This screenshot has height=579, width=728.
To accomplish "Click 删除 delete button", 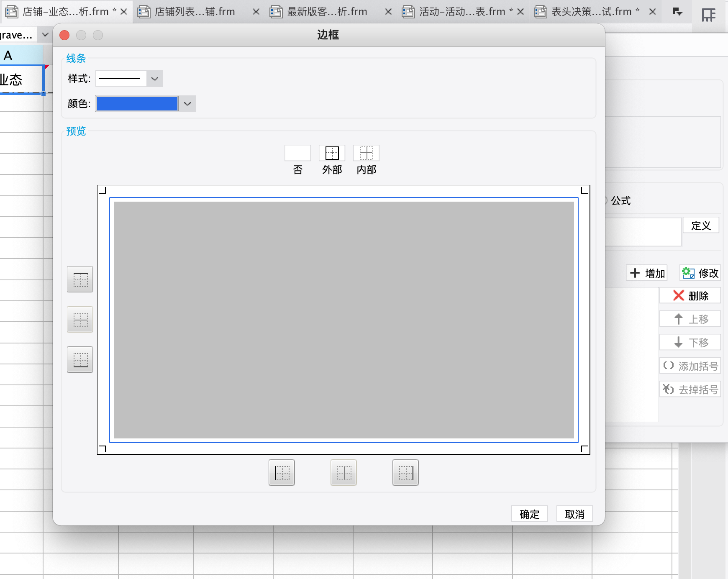I will [690, 296].
